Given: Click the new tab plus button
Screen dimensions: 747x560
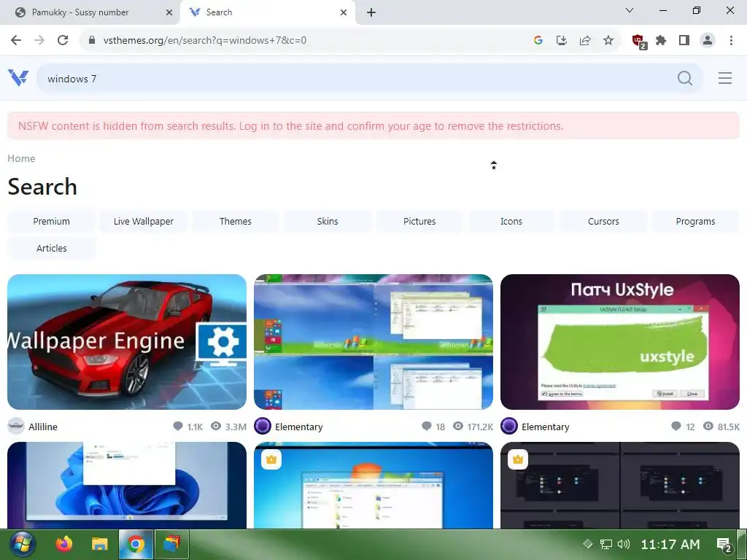Looking at the screenshot, I should click(x=371, y=12).
